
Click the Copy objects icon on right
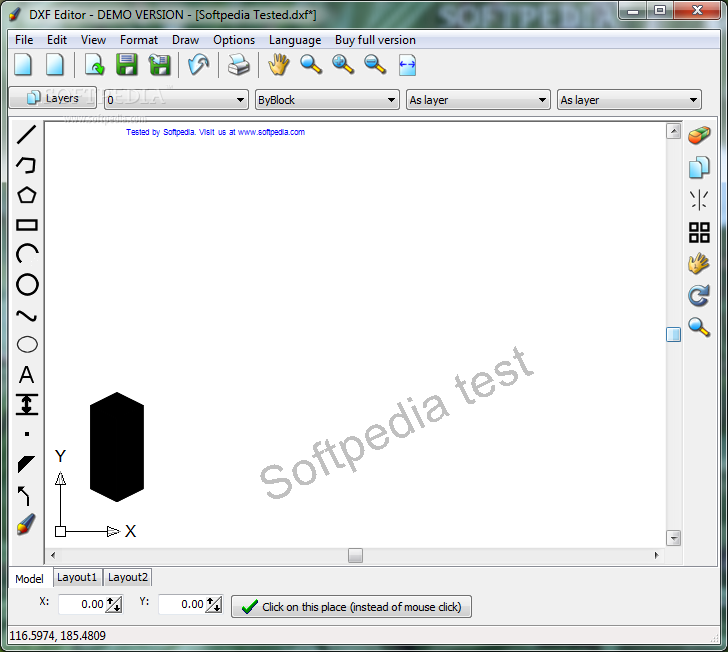699,167
